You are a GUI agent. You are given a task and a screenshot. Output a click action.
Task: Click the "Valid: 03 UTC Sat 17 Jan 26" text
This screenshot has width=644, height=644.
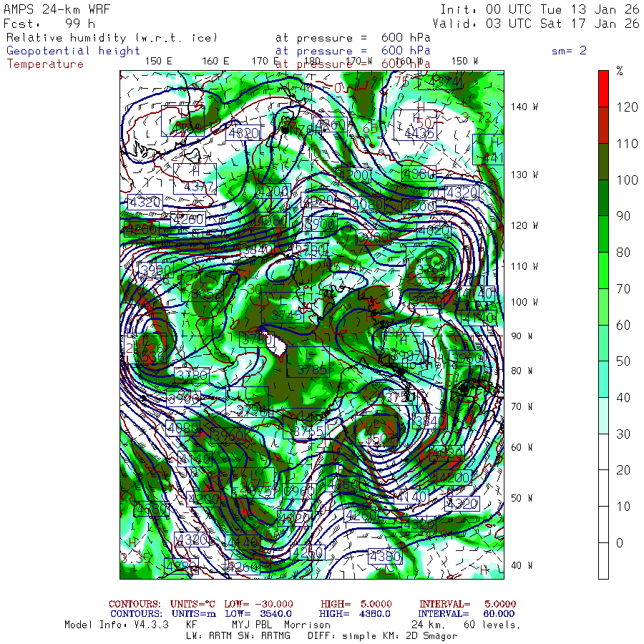536,24
